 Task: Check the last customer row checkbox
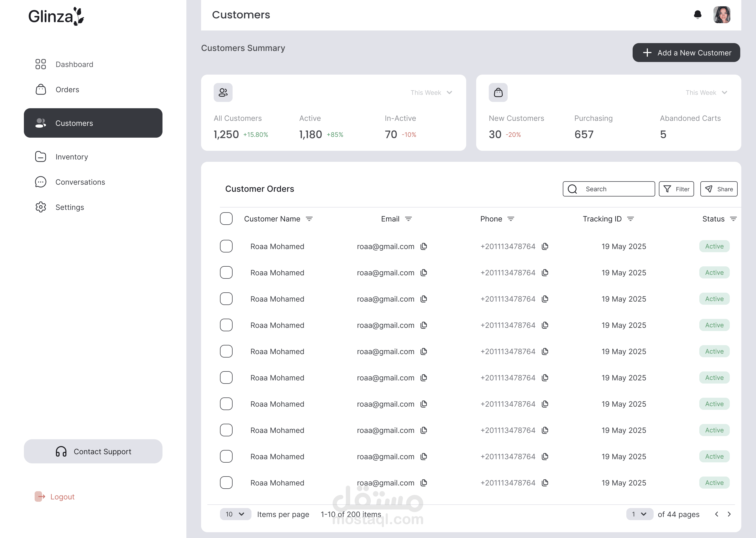pyautogui.click(x=226, y=483)
